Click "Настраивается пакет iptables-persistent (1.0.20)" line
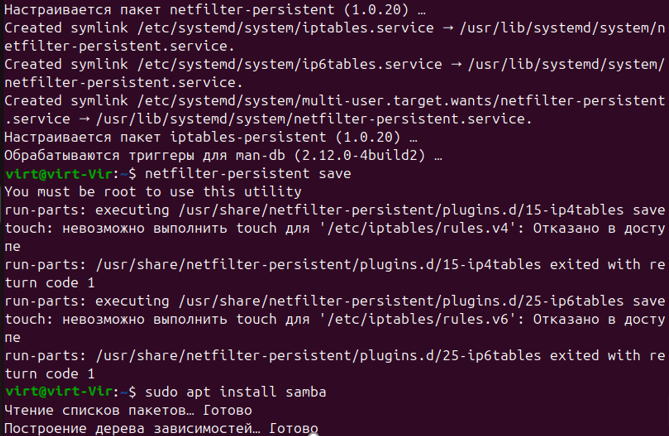Viewport: 669px width, 436px height. coord(211,137)
